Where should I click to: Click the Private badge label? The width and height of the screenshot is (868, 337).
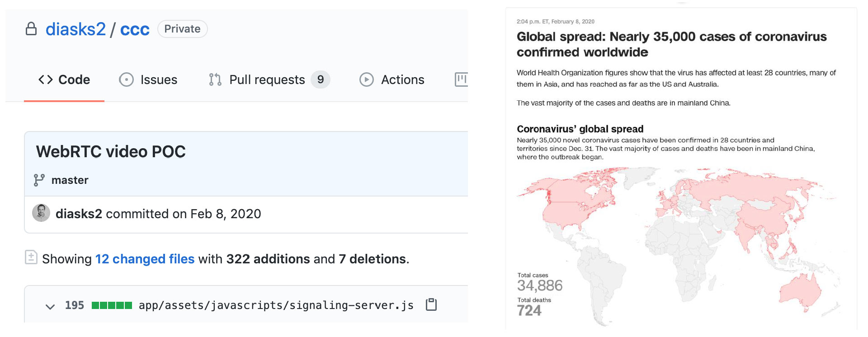pyautogui.click(x=182, y=29)
